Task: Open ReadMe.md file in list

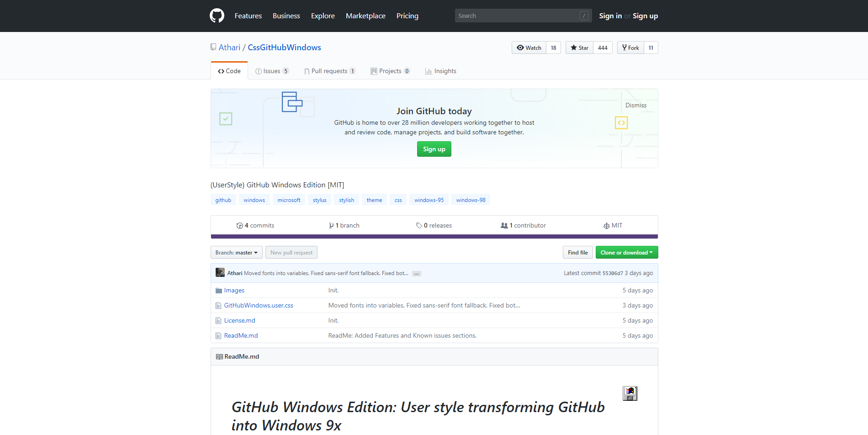Action: point(241,335)
